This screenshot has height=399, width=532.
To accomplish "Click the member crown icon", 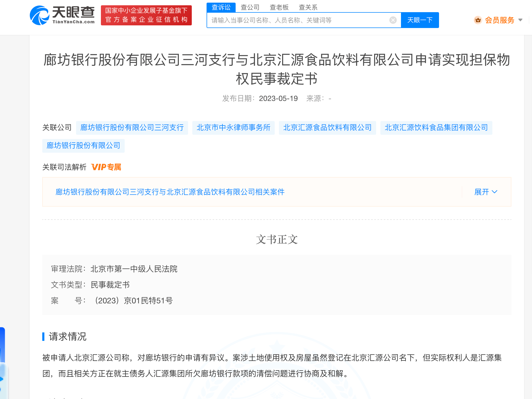I will 478,20.
